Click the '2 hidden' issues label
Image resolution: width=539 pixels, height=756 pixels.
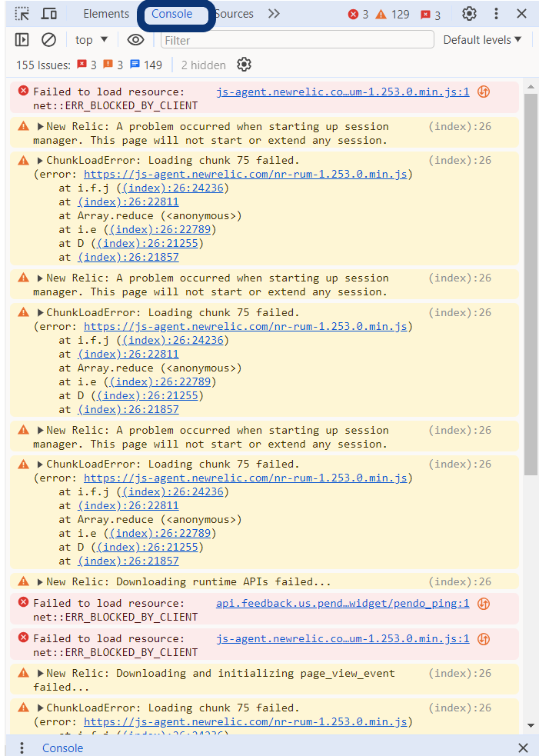[x=204, y=65]
